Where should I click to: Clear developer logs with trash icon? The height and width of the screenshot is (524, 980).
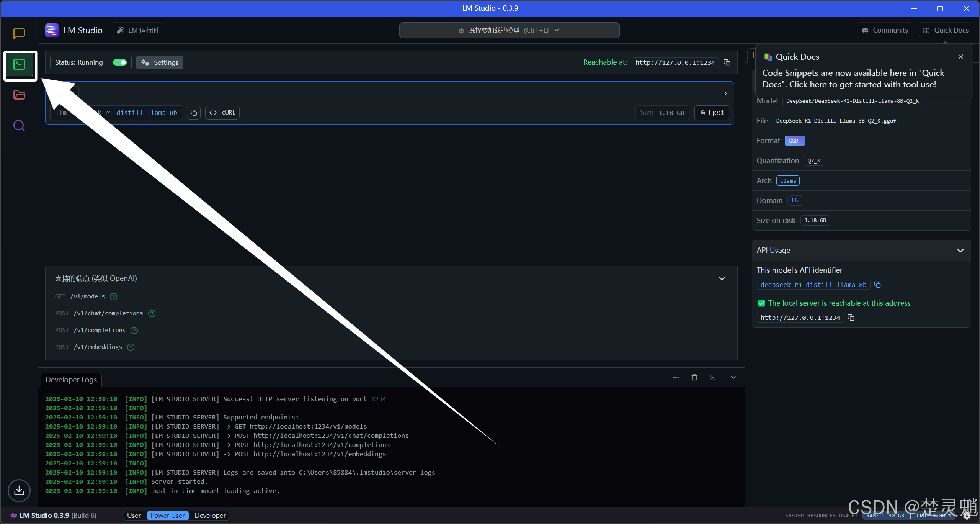(x=694, y=377)
